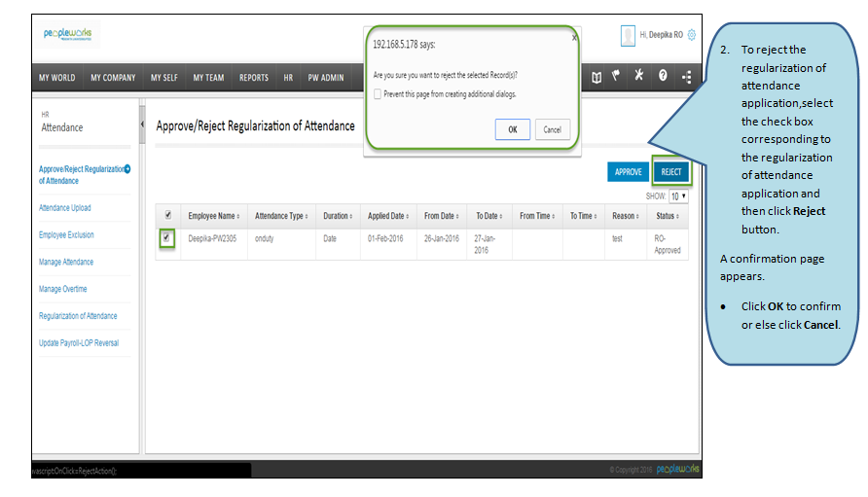This screenshot has height=497, width=868.
Task: Open Approve/Reject Regularization of Attendance link
Action: pos(82,175)
